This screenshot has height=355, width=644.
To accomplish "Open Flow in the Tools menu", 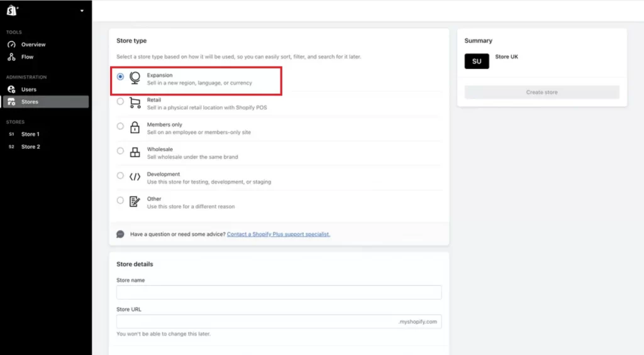I will [27, 57].
